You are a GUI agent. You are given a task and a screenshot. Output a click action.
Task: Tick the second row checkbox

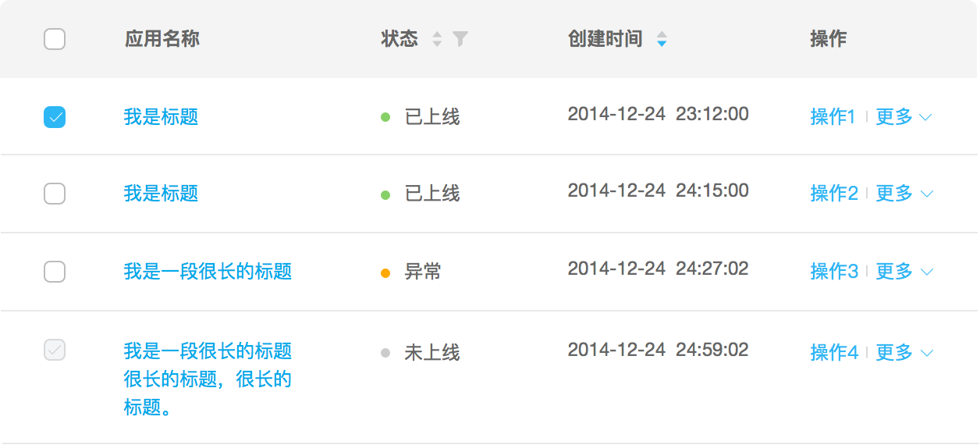(55, 194)
